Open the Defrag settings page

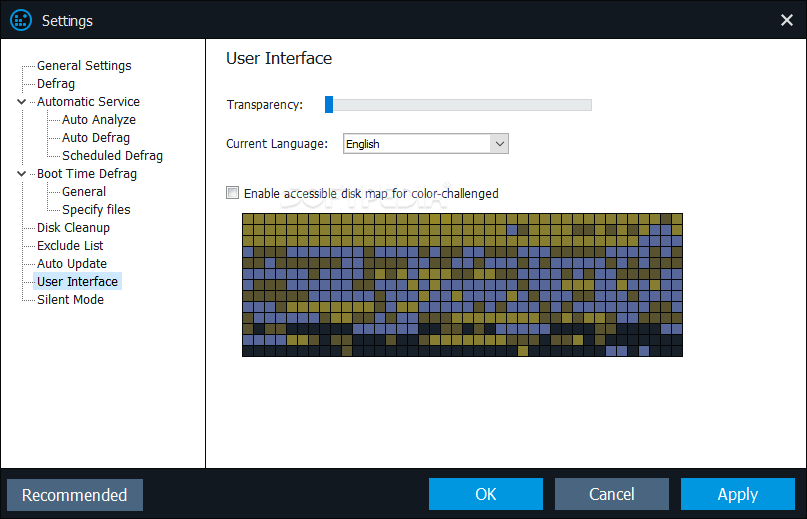tap(56, 83)
